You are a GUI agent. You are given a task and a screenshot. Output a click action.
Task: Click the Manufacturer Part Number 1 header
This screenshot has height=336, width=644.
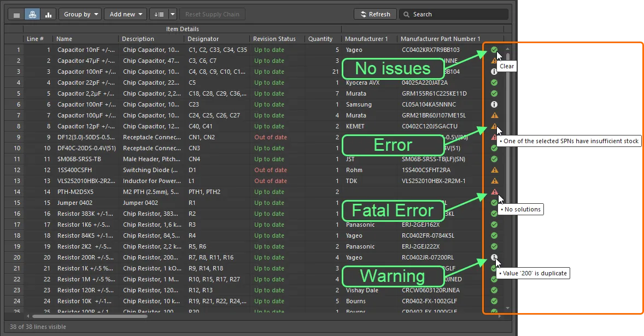point(440,39)
